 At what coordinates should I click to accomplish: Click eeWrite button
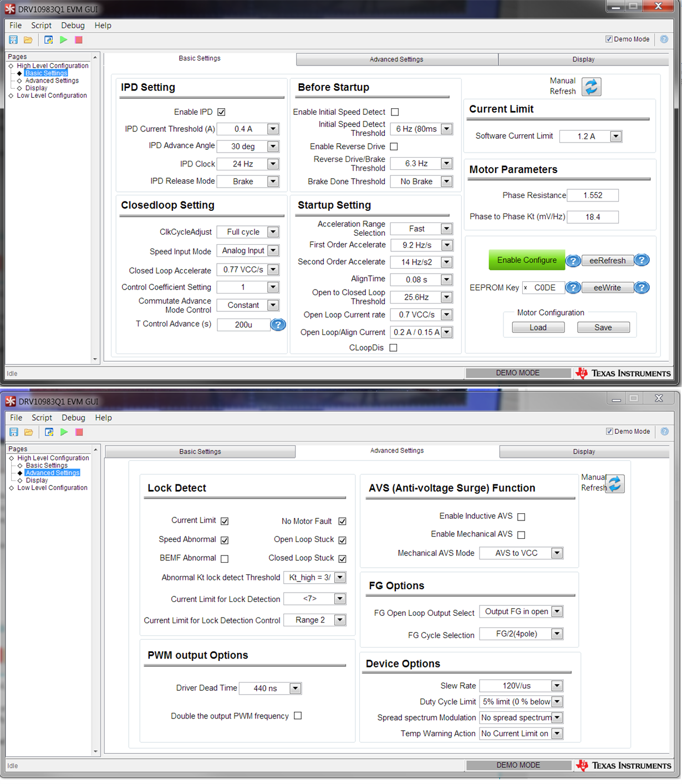pyautogui.click(x=608, y=288)
